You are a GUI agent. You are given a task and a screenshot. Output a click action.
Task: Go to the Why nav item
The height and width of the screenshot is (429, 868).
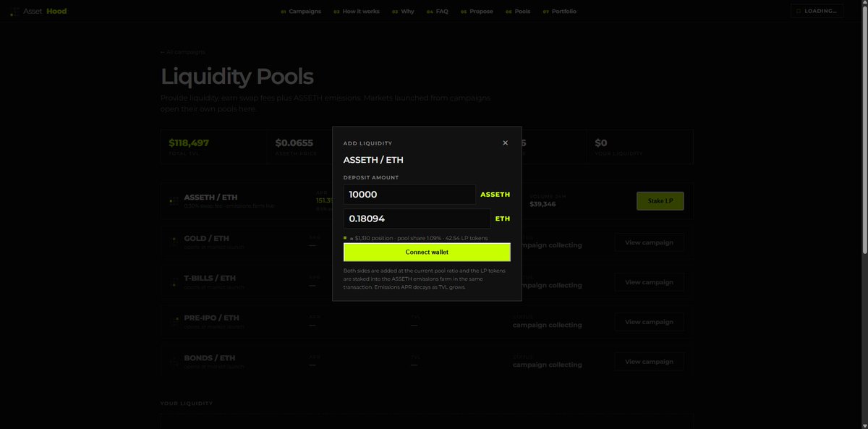[403, 12]
